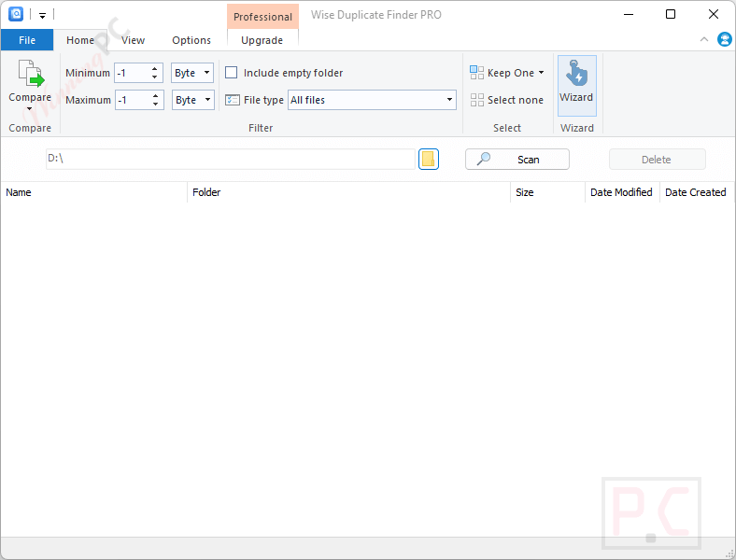This screenshot has height=560, width=736.
Task: Decrease the Minimum size value
Action: (154, 77)
